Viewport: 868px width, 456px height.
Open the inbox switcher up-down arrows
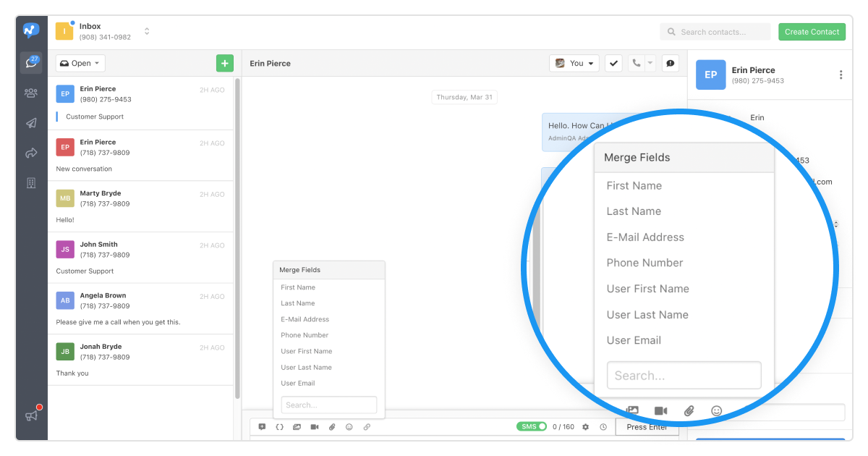coord(147,31)
